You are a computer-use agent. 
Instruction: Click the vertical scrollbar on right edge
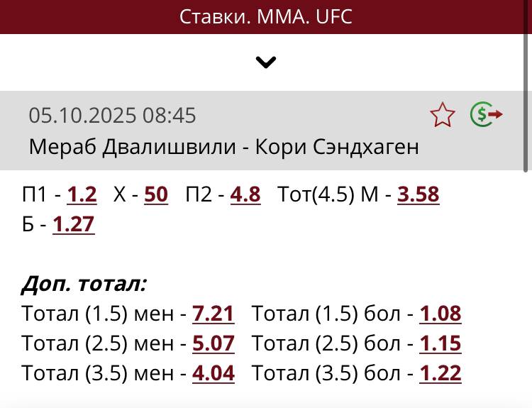tap(526, 131)
